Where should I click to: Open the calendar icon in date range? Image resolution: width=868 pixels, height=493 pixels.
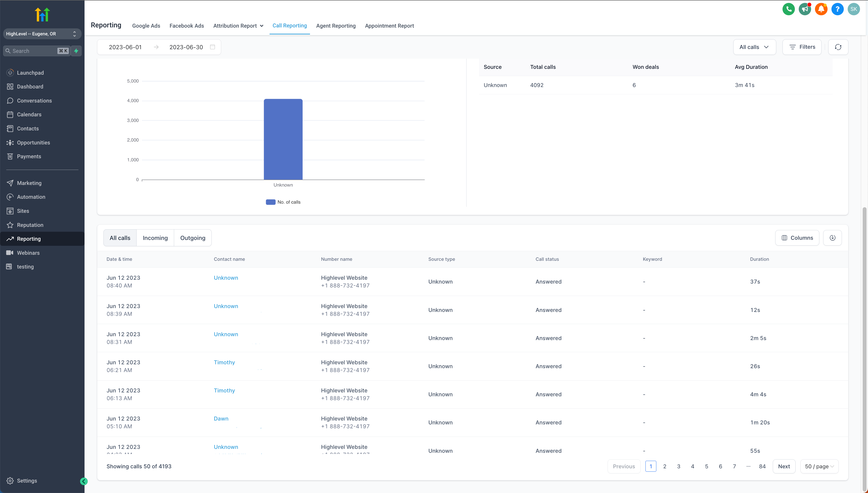click(212, 47)
